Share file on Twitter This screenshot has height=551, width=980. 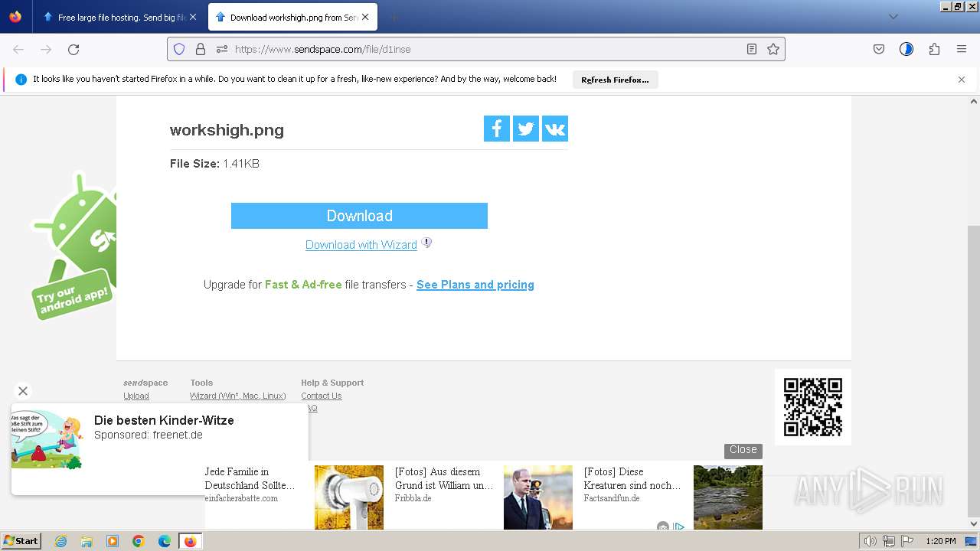point(526,129)
